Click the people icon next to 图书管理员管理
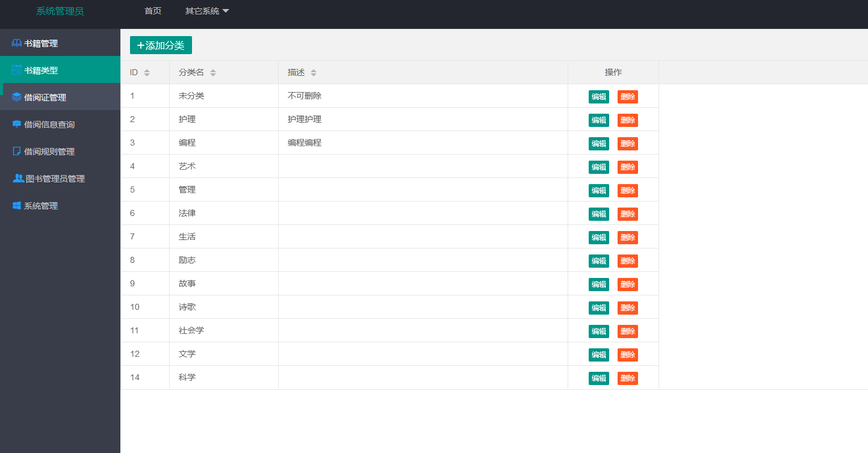This screenshot has height=453, width=868. (16, 179)
